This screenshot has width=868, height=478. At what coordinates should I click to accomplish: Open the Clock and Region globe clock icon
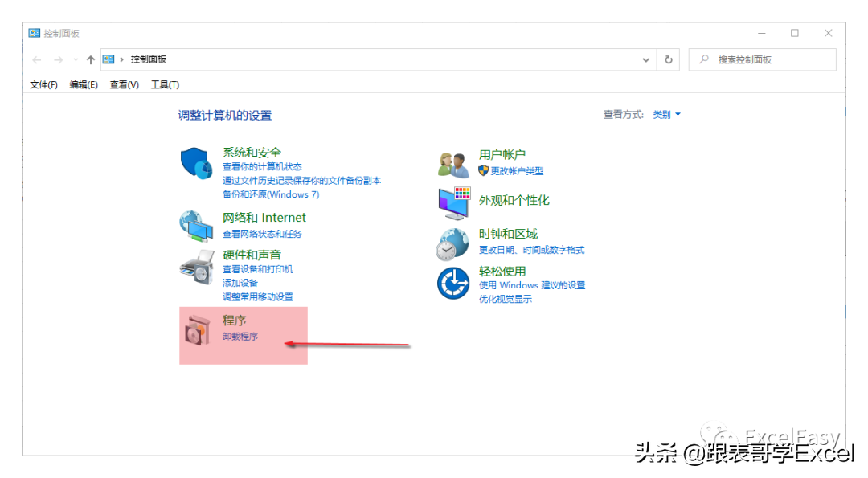[x=452, y=244]
